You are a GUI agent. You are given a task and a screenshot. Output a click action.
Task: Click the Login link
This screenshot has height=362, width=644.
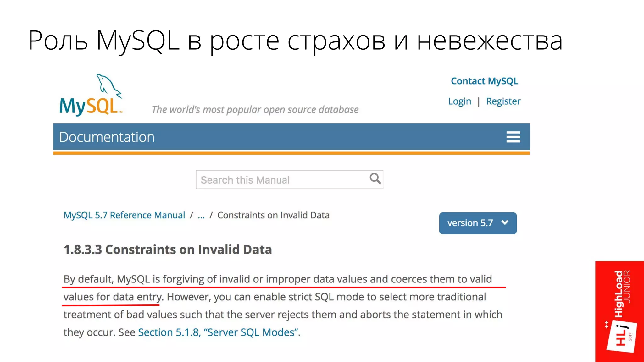[x=459, y=101]
